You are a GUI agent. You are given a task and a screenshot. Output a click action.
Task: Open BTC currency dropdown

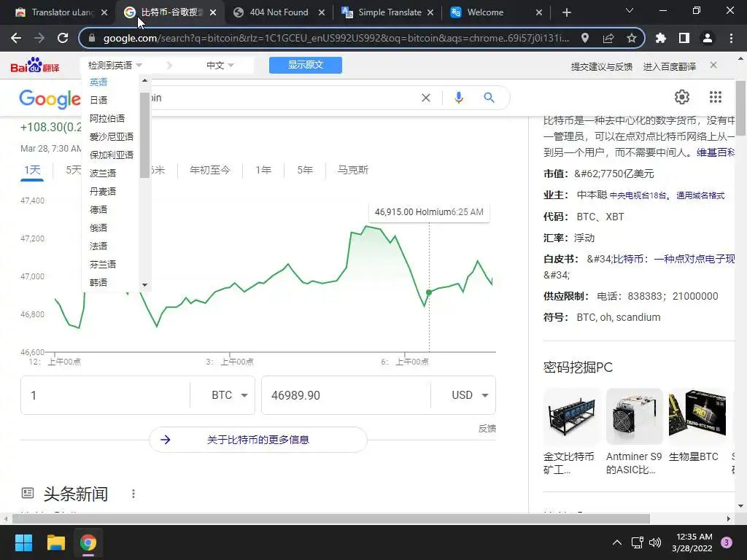pyautogui.click(x=230, y=395)
